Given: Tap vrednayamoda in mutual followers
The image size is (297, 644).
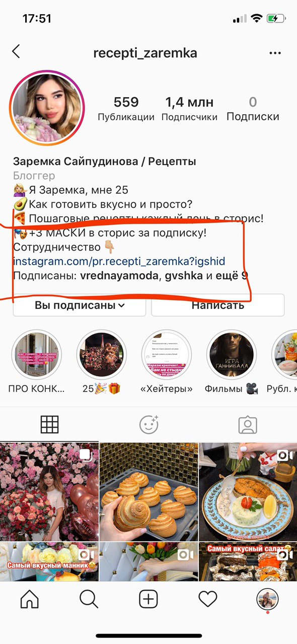Looking at the screenshot, I should pyautogui.click(x=119, y=276).
